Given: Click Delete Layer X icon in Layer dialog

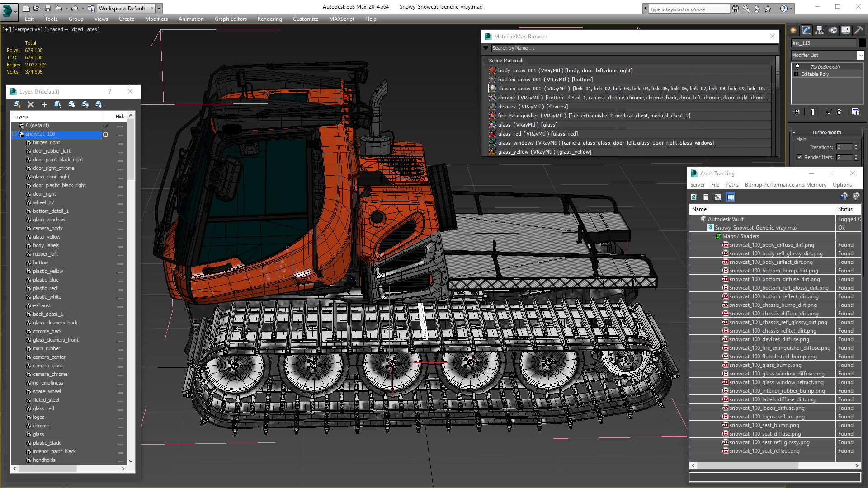Looking at the screenshot, I should [x=31, y=104].
